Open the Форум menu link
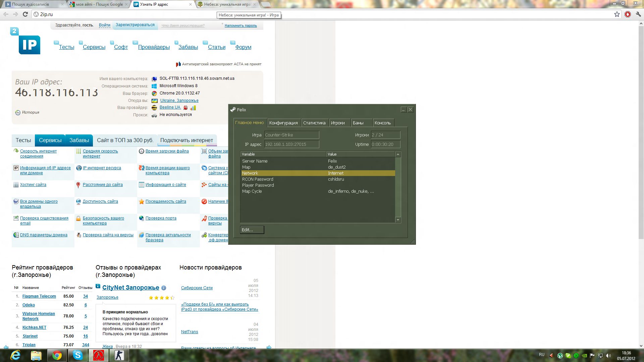Image resolution: width=644 pixels, height=362 pixels. pyautogui.click(x=243, y=47)
